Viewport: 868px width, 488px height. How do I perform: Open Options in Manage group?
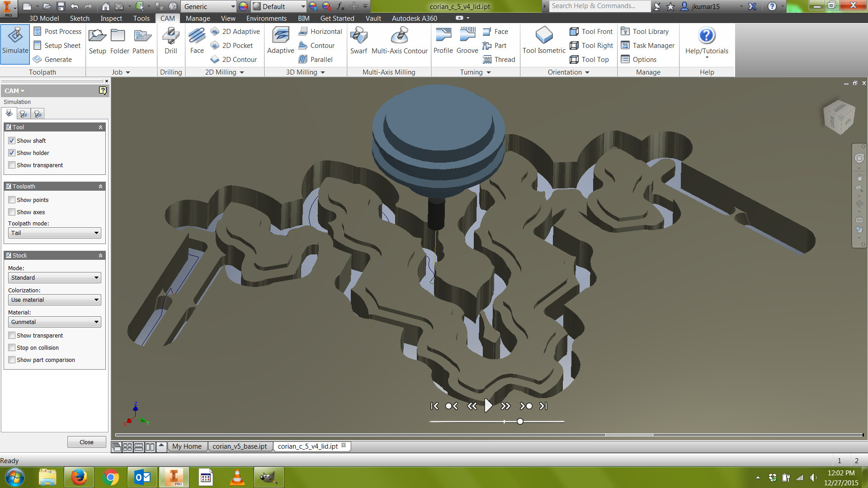pos(639,59)
